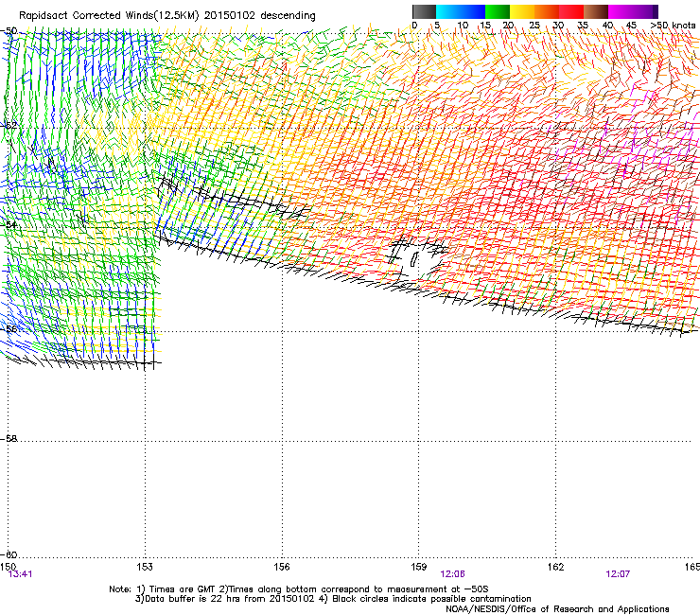Click the '30' legend scale label
This screenshot has height=615, width=700.
coord(558,25)
